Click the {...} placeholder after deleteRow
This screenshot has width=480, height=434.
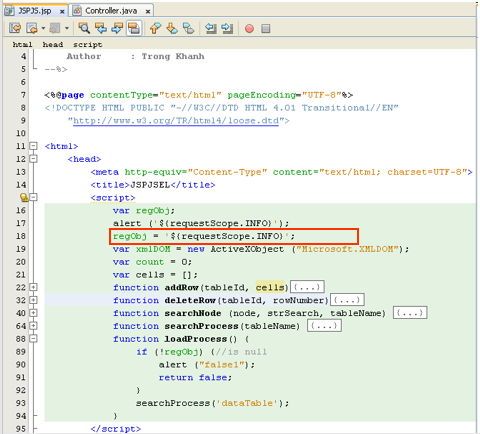(347, 300)
